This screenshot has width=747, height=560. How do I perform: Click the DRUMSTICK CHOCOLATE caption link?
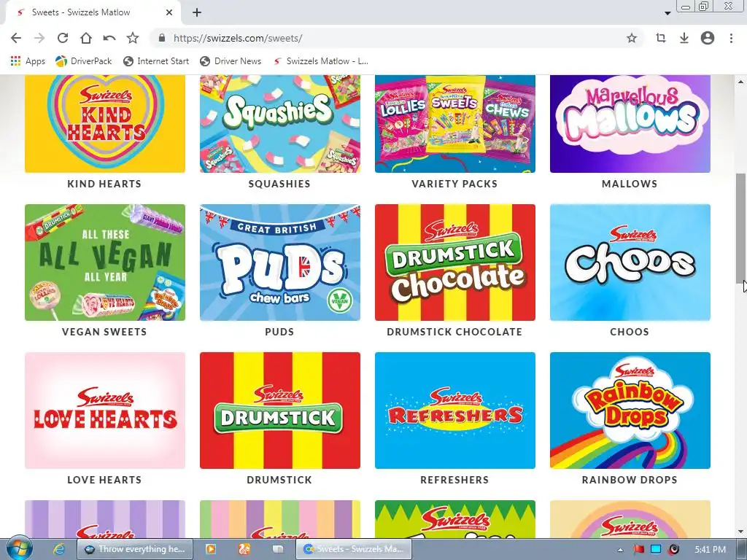[x=454, y=332]
